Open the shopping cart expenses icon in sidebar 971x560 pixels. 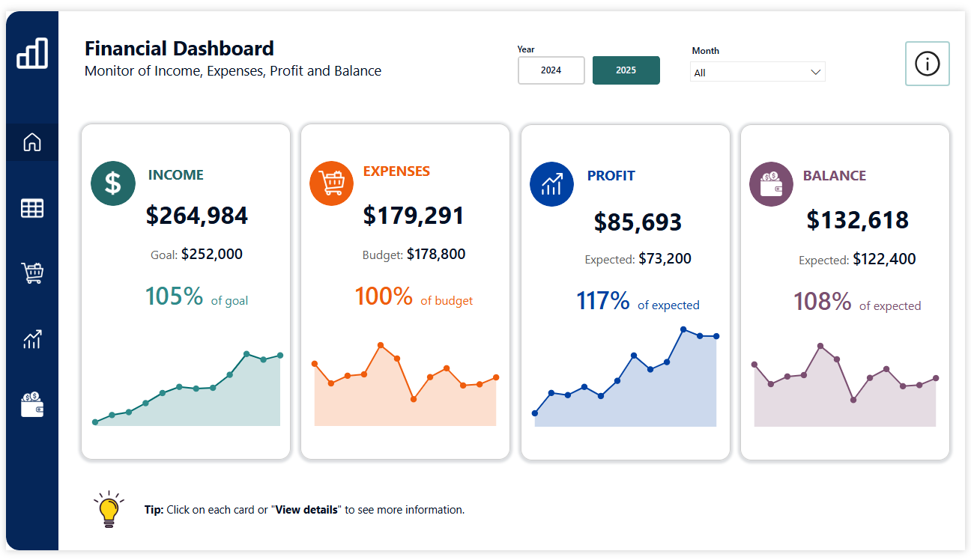(x=32, y=273)
